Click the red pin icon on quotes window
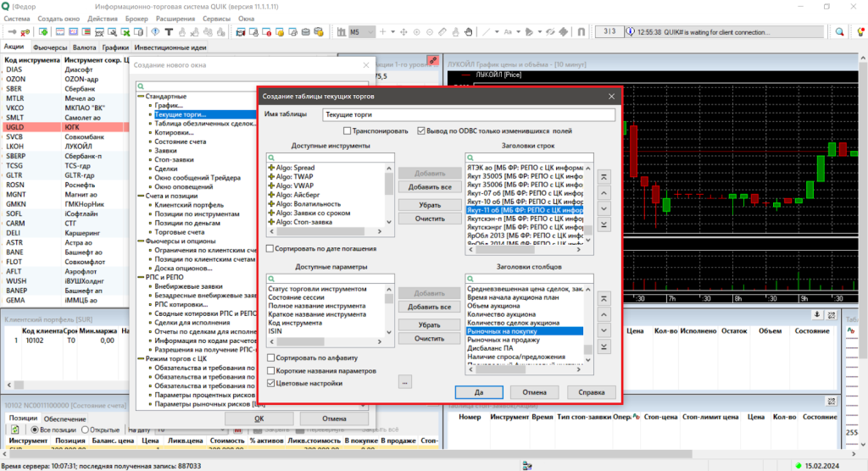This screenshot has width=868, height=471. pyautogui.click(x=433, y=60)
